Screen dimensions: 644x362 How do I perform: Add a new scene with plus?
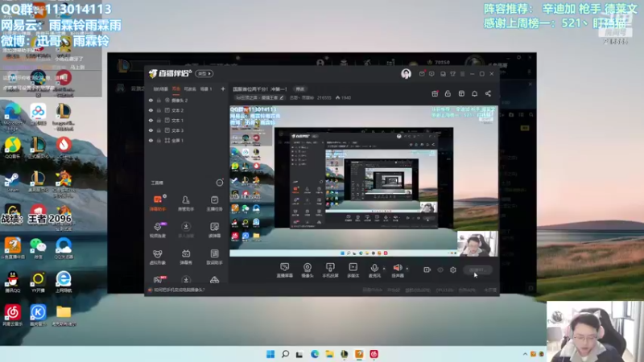pyautogui.click(x=223, y=88)
